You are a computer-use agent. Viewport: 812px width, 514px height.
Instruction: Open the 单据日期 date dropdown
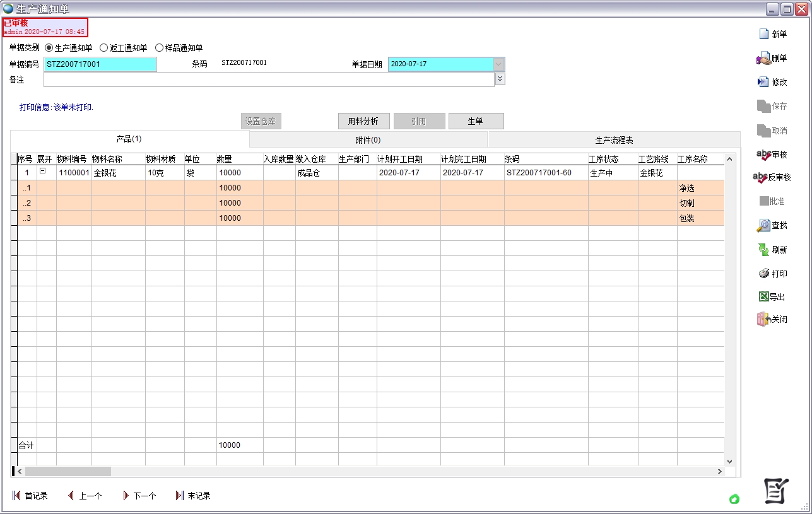[499, 64]
